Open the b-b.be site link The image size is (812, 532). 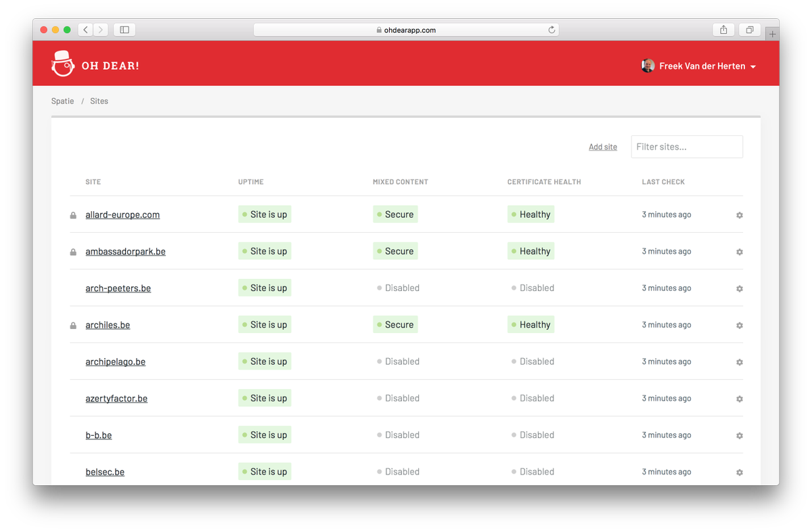click(x=98, y=435)
